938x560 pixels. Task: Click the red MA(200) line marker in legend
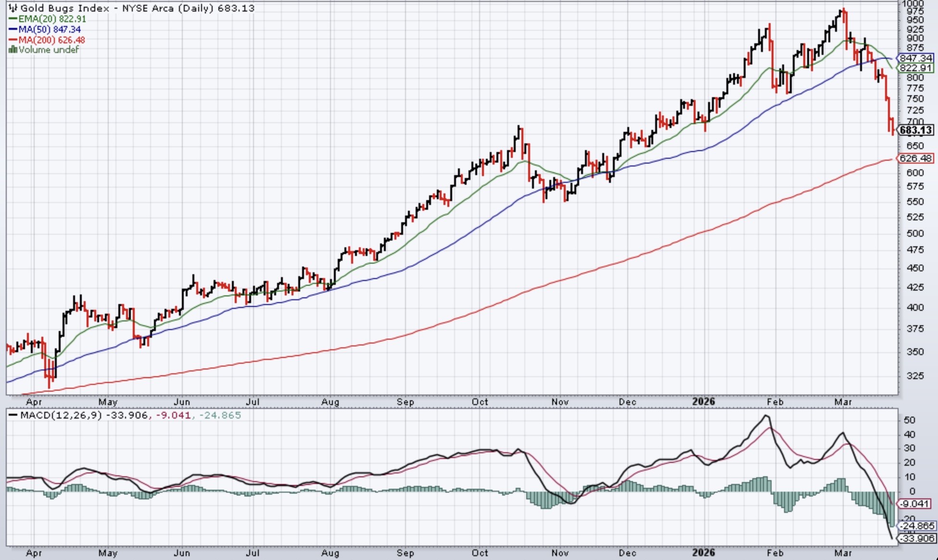pyautogui.click(x=13, y=40)
